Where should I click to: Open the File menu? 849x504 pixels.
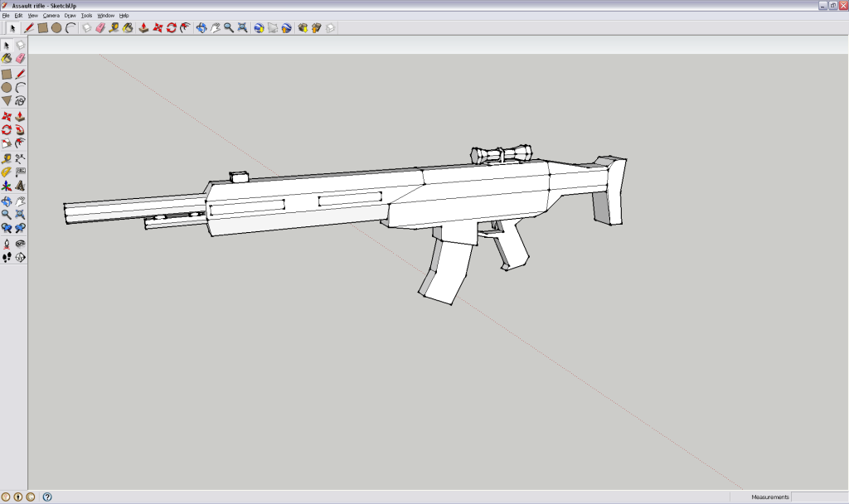(x=6, y=16)
